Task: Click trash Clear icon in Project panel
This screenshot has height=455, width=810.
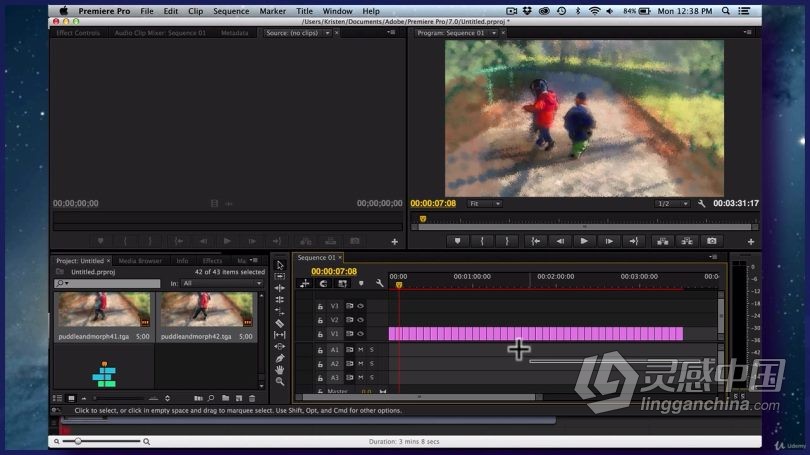Action: (x=252, y=398)
